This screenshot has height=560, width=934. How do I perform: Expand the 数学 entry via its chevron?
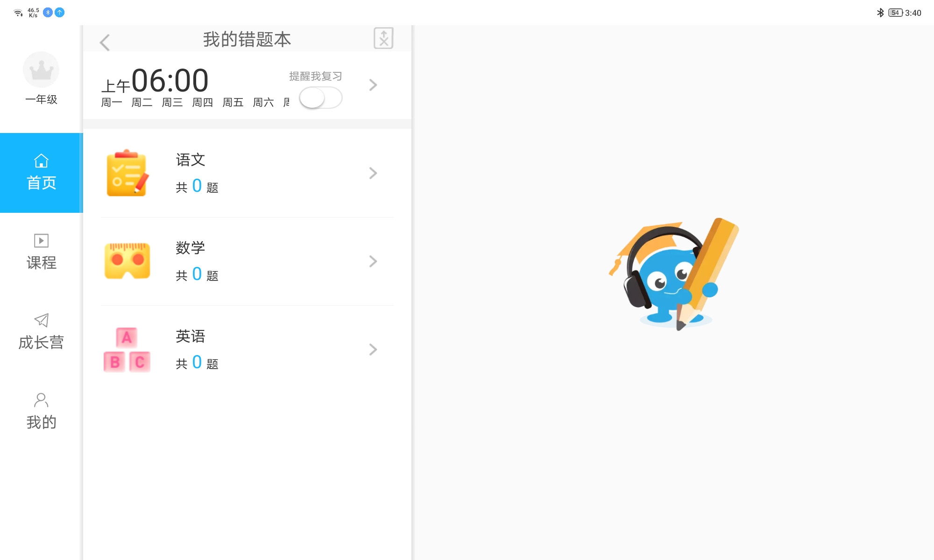(x=373, y=261)
